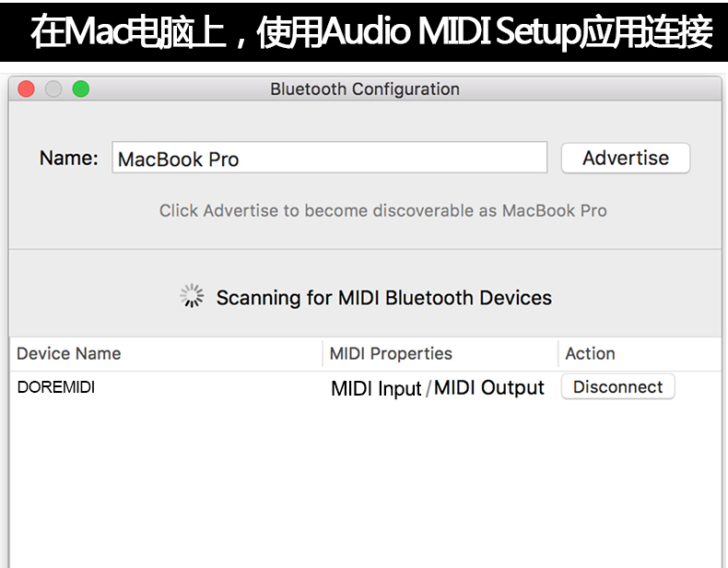Click the Name field containing MacBook Pro
Image resolution: width=728 pixels, height=568 pixels.
tap(329, 159)
